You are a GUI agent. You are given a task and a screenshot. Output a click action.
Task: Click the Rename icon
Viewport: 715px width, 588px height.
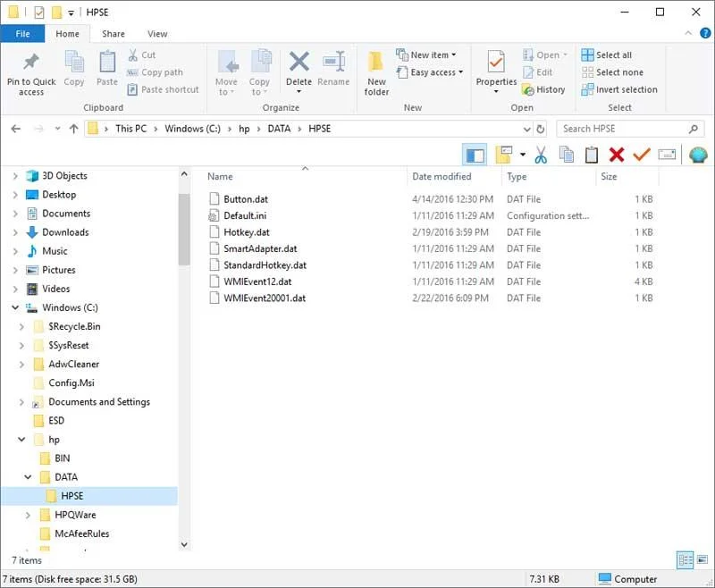[333, 62]
